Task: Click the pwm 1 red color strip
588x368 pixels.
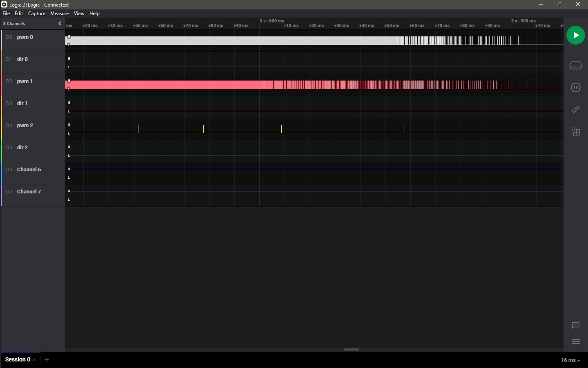Action: pos(1,85)
